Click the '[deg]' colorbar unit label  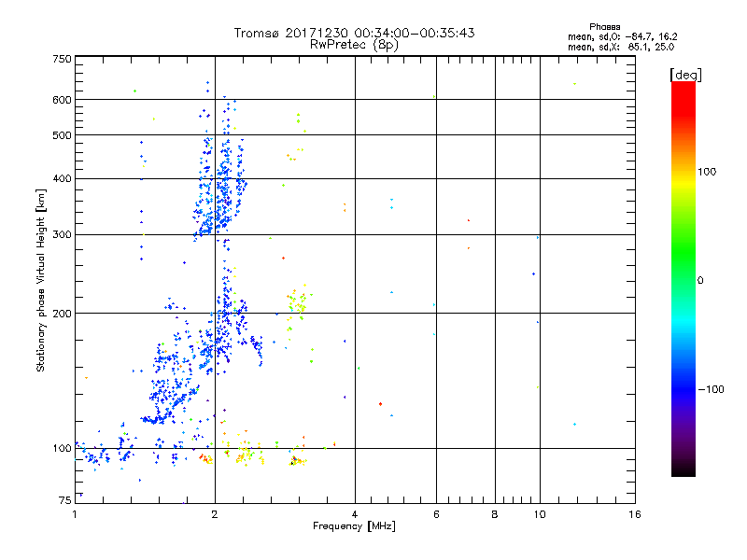pyautogui.click(x=685, y=75)
